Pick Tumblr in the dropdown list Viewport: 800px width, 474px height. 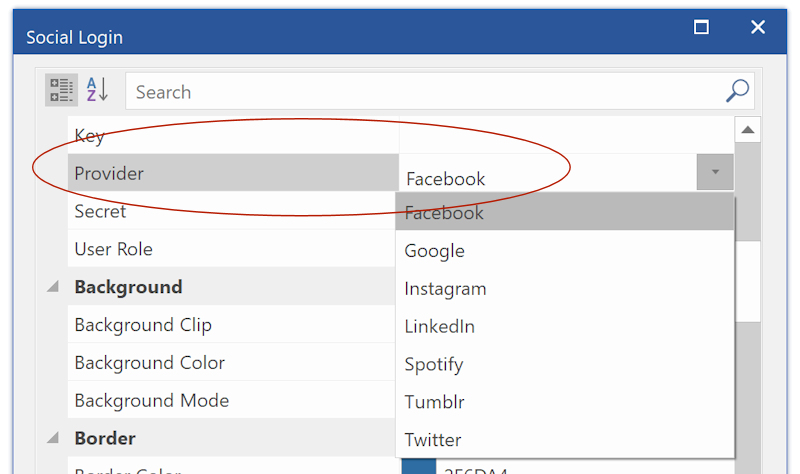(x=565, y=402)
